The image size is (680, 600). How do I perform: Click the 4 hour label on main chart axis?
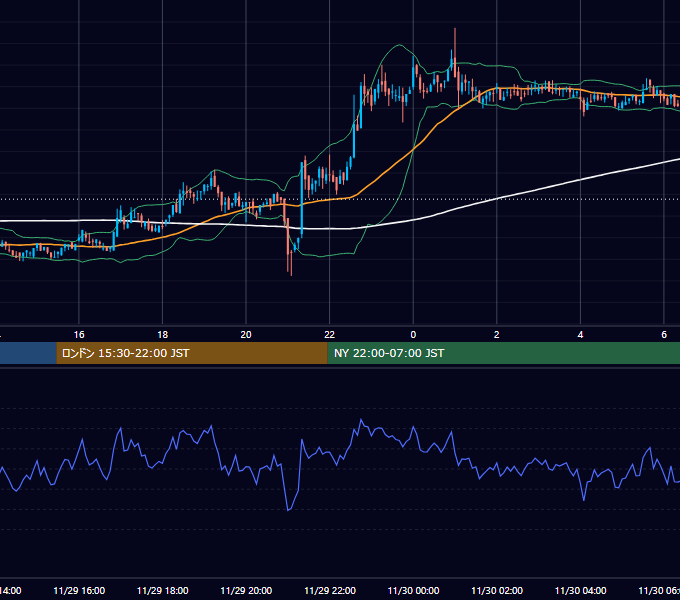[x=580, y=335]
